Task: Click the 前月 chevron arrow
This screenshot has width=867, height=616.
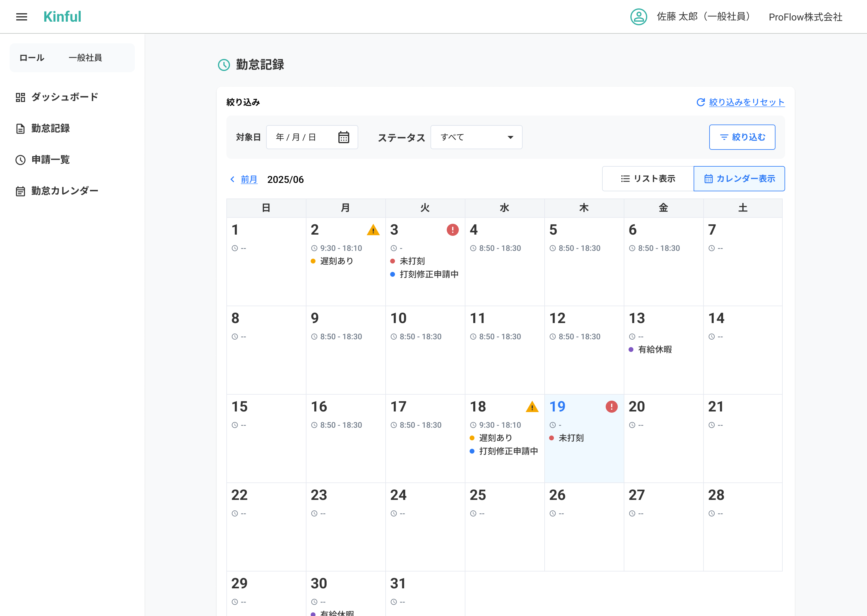Action: [232, 179]
